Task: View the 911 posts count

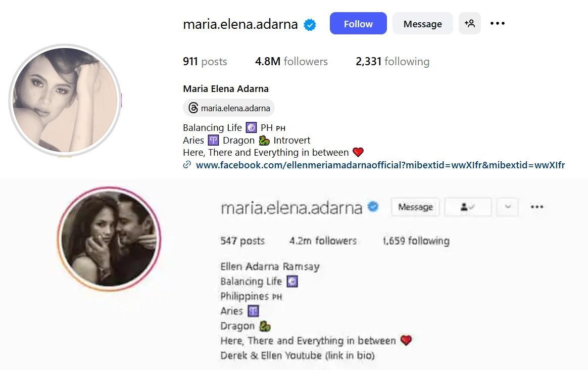Action: click(205, 62)
